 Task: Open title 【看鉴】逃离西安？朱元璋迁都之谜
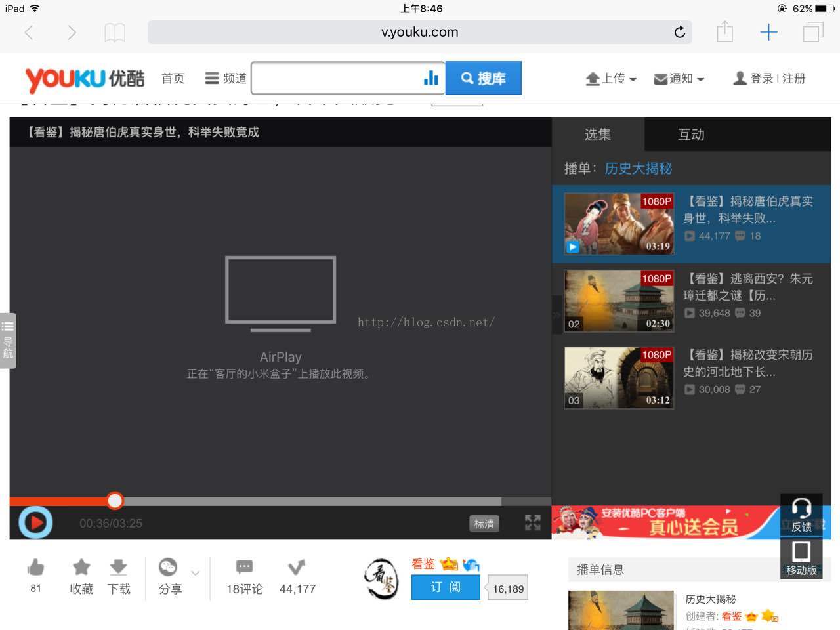748,287
